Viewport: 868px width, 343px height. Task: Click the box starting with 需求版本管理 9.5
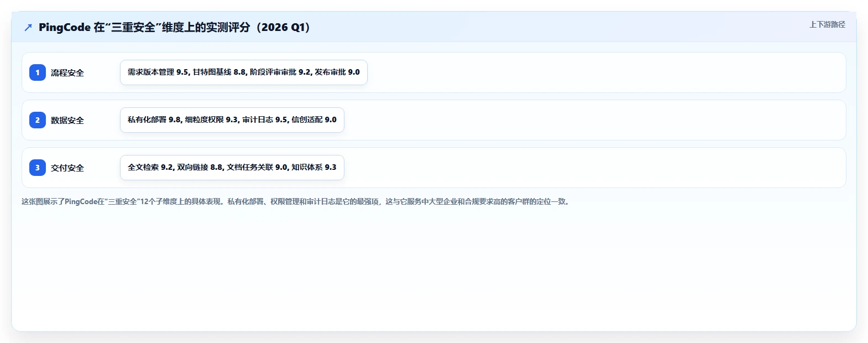[x=244, y=72]
